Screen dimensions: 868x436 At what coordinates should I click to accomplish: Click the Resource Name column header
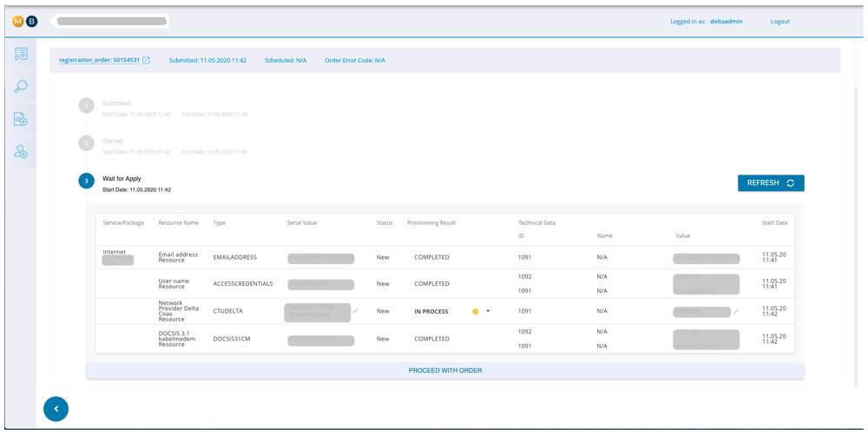178,222
